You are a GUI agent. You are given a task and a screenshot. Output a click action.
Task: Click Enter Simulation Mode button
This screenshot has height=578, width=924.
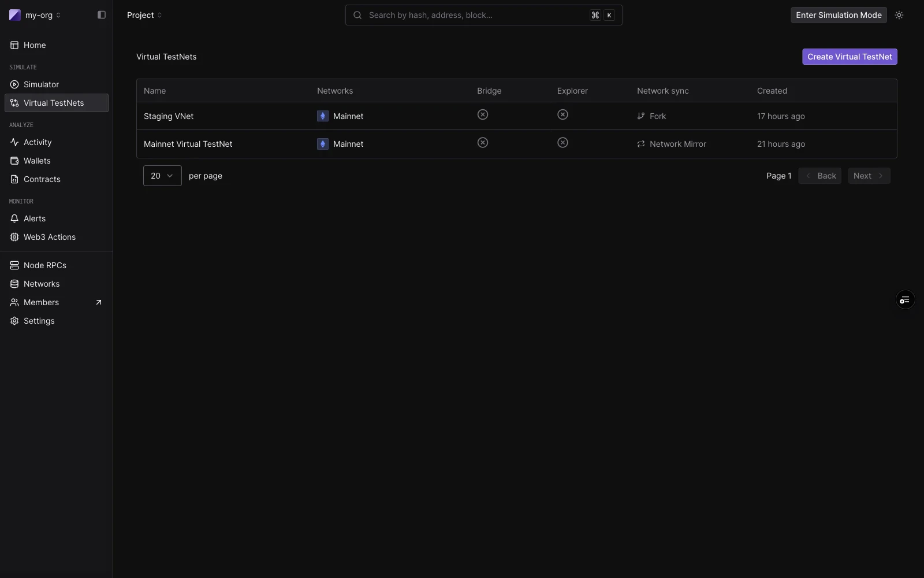(x=839, y=15)
